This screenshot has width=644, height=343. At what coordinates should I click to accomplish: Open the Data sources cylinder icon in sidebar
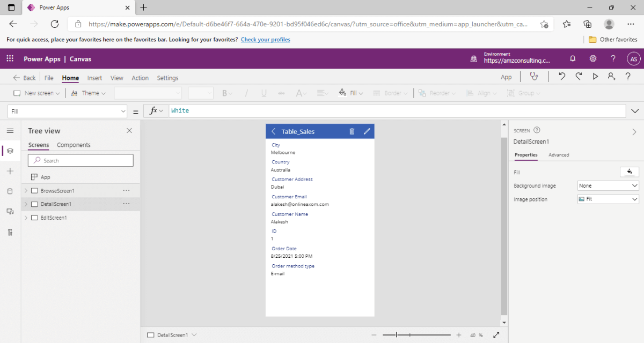(10, 191)
